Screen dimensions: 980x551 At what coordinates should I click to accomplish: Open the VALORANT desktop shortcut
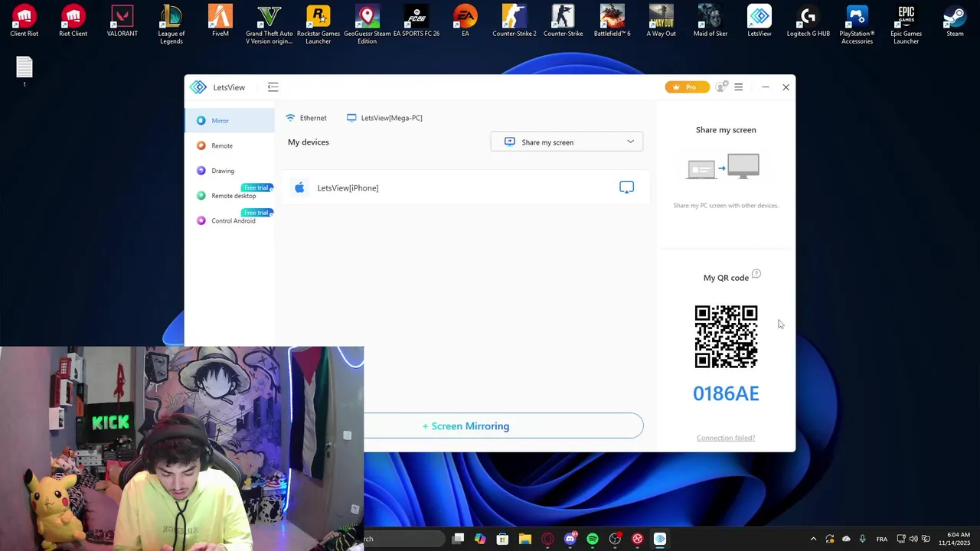[x=122, y=21]
